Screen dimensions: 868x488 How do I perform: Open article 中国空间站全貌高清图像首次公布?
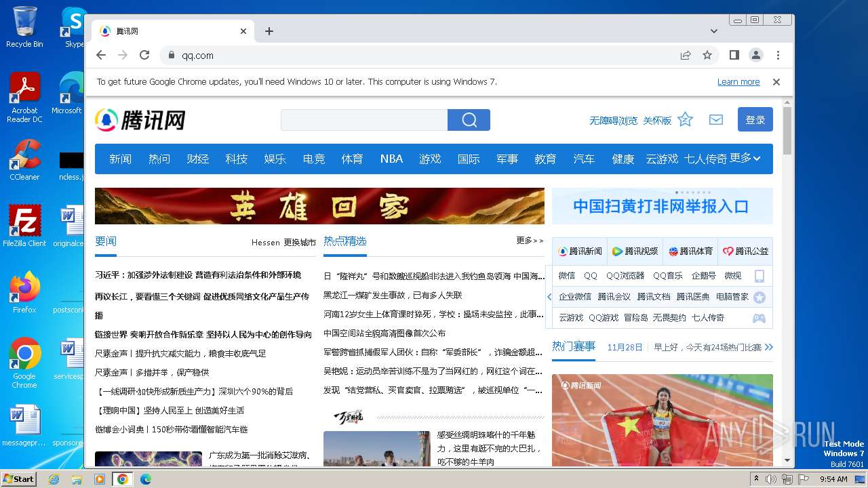click(x=384, y=333)
